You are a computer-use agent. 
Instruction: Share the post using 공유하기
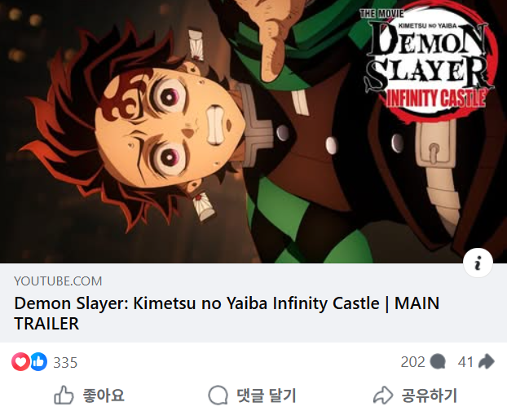coord(416,395)
